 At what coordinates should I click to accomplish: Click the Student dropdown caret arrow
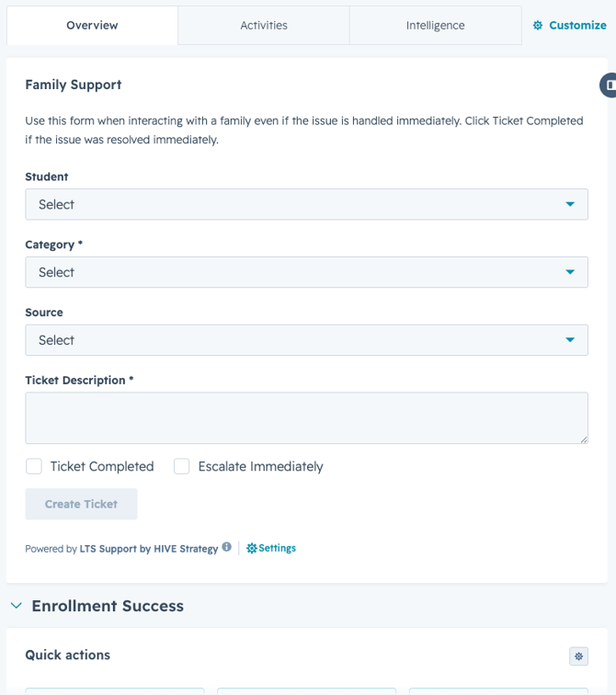coord(570,204)
